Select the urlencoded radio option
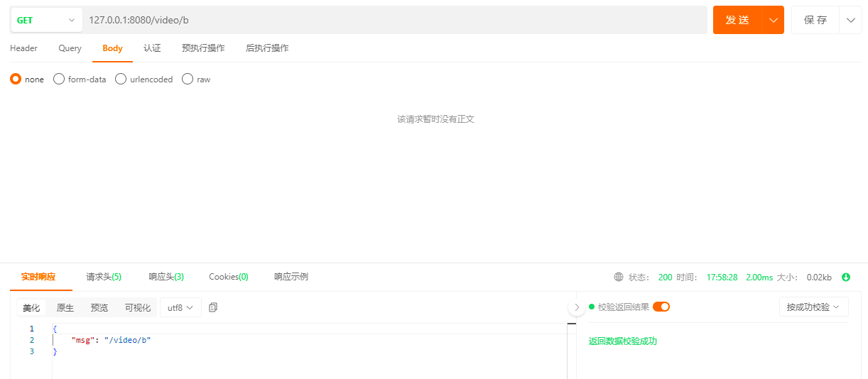 click(x=121, y=79)
